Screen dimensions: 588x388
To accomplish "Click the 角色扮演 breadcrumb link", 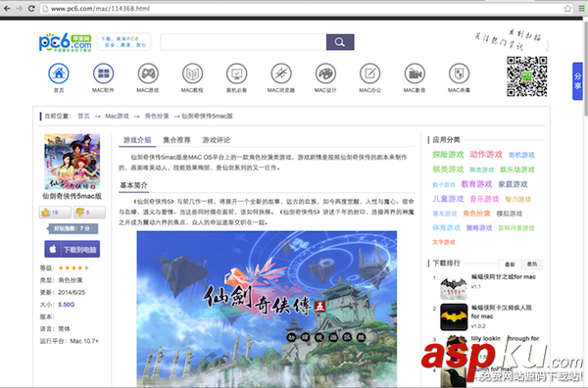I will click(x=157, y=116).
